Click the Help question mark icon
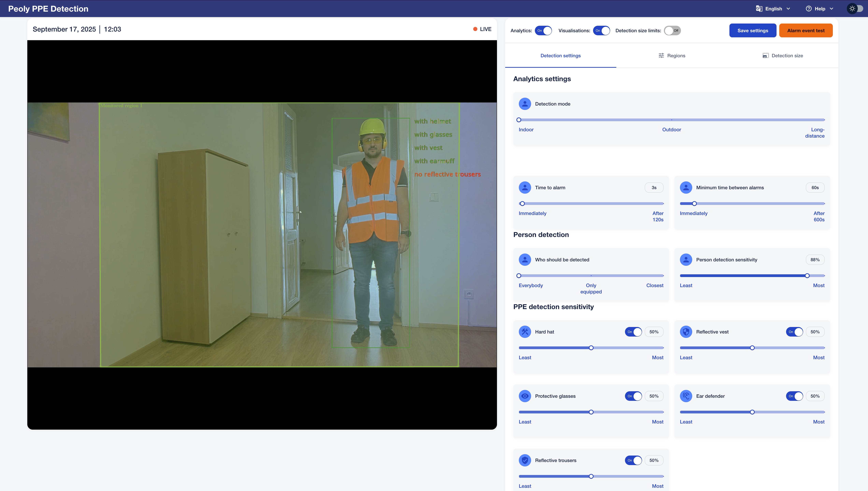Screen dimensions: 868x491 click(x=809, y=9)
